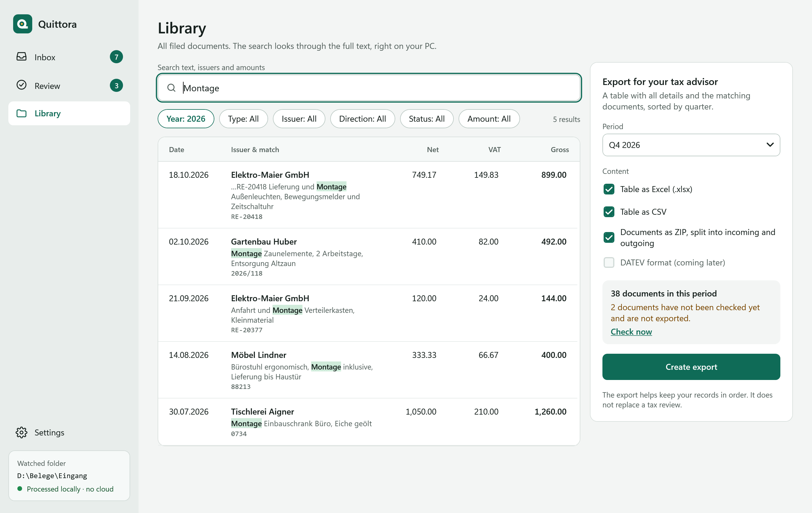Viewport: 812px width, 513px height.
Task: Go to Inbox in sidebar
Action: (x=69, y=57)
